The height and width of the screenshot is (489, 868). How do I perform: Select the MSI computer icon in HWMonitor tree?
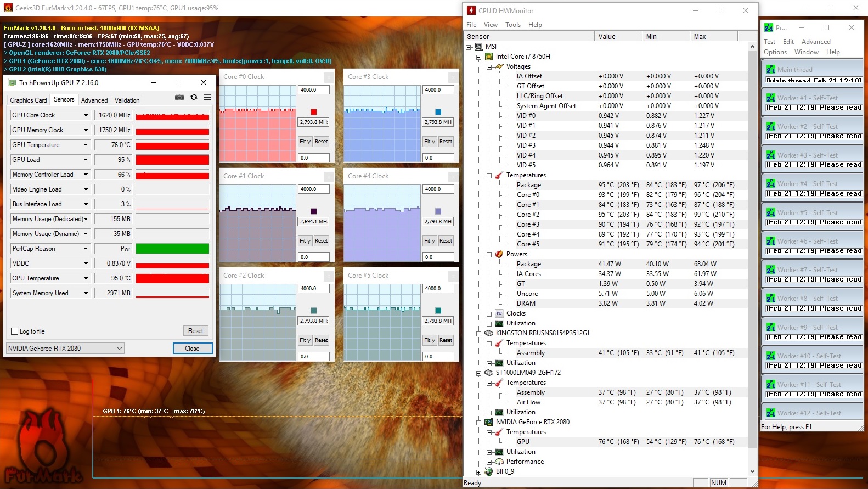click(479, 47)
